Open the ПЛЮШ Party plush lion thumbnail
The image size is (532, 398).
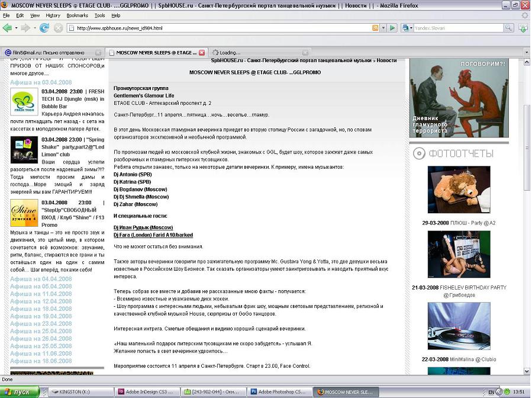tap(459, 190)
